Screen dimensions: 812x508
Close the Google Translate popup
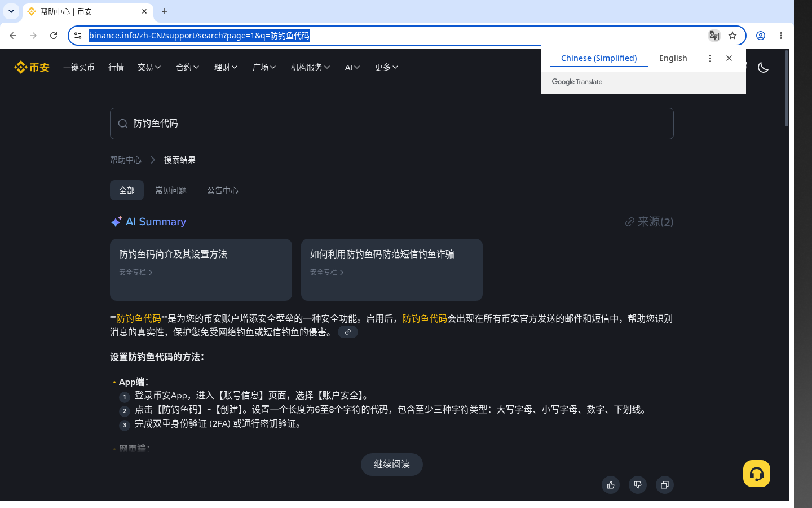tap(729, 58)
